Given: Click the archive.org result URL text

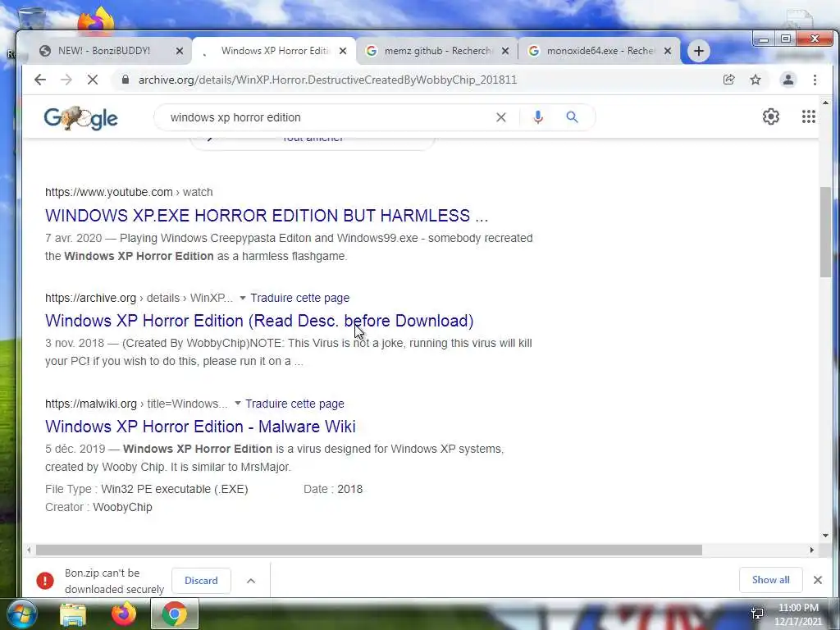Looking at the screenshot, I should tap(139, 298).
